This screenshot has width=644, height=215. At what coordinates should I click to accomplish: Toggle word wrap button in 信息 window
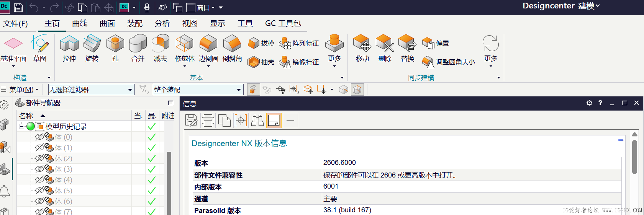click(274, 121)
